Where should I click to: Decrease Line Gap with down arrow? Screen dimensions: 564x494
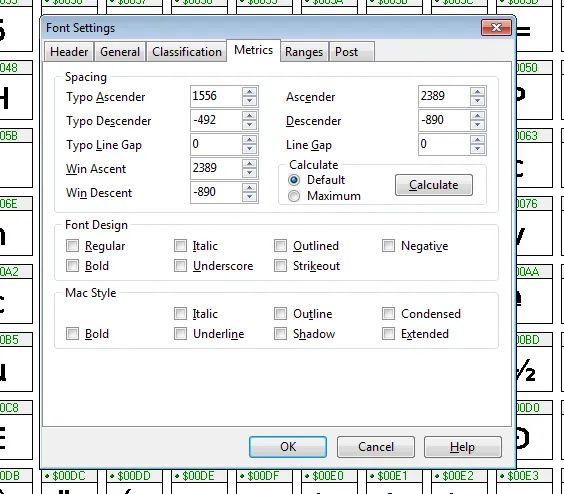pyautogui.click(x=477, y=149)
